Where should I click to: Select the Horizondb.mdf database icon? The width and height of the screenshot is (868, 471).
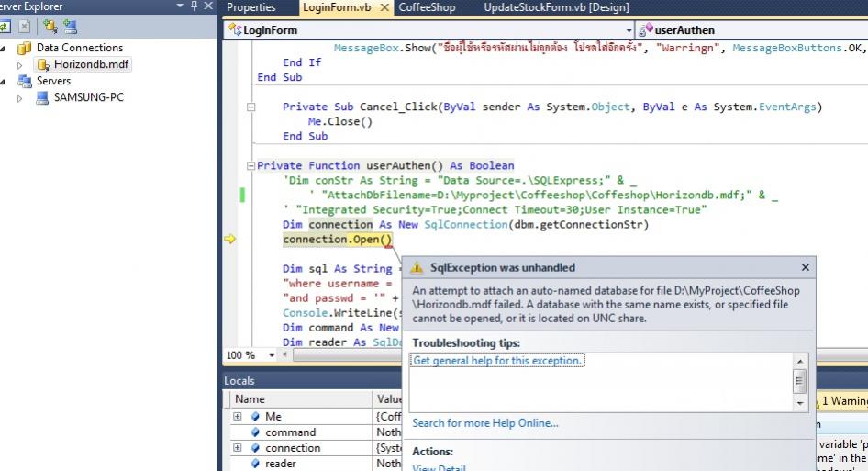[x=42, y=65]
